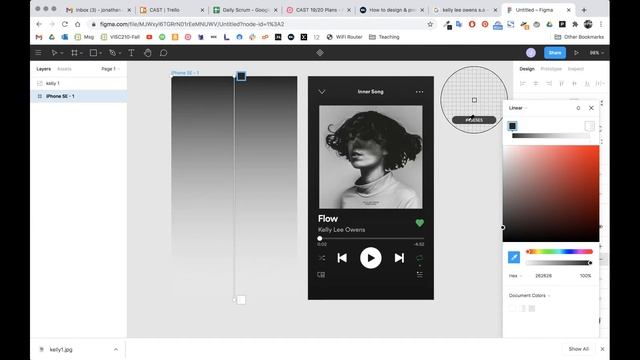Click the user avatar in Figma toolbar
This screenshot has width=640, height=360.
pos(531,53)
